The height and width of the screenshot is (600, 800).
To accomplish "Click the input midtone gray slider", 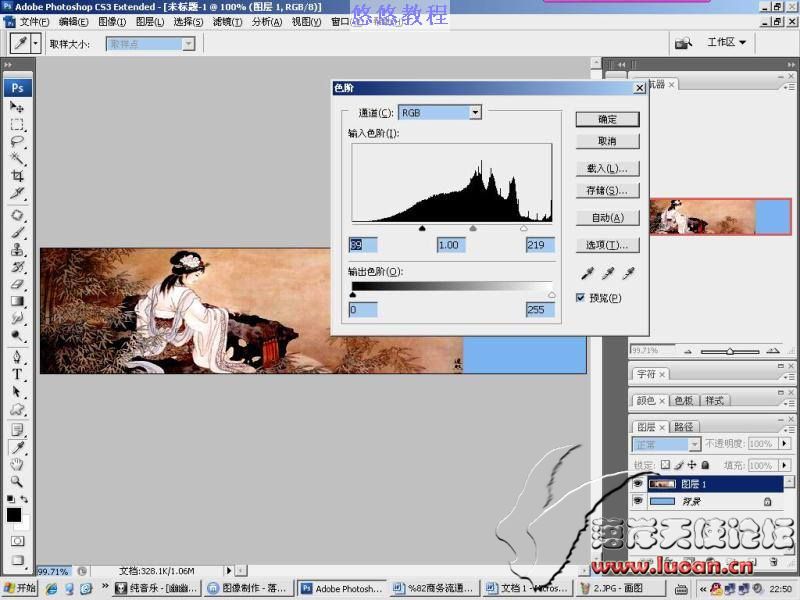I will (x=473, y=229).
